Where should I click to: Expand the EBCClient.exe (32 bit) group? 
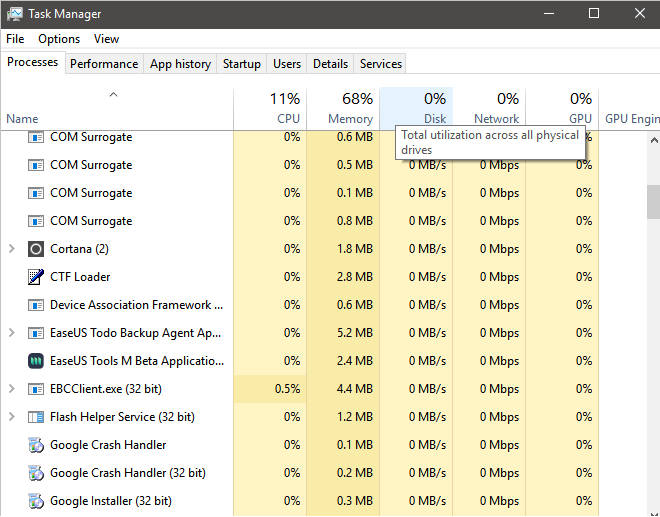(x=12, y=389)
